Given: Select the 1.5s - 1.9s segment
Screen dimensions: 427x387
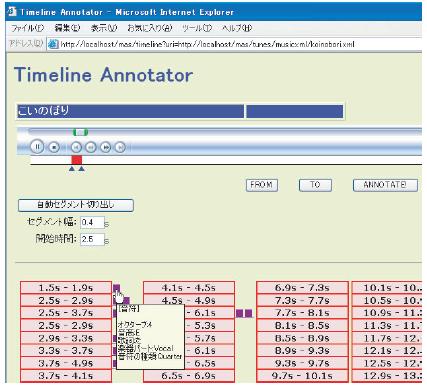Looking at the screenshot, I should coord(66,288).
